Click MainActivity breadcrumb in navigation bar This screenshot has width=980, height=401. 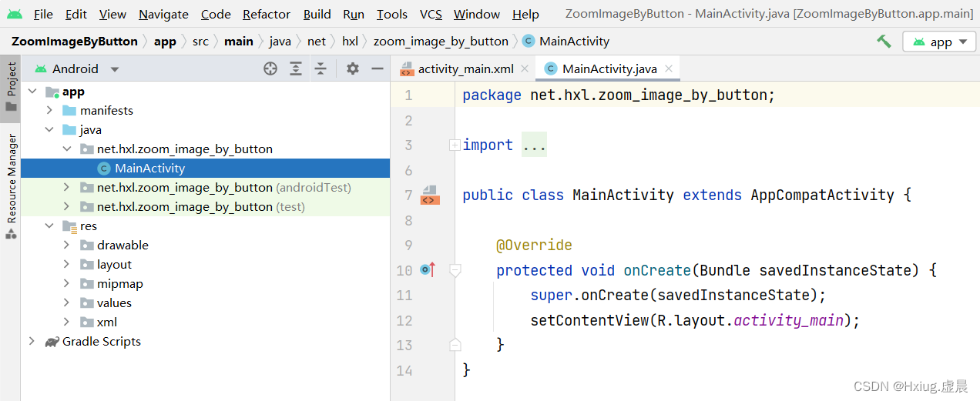point(566,42)
